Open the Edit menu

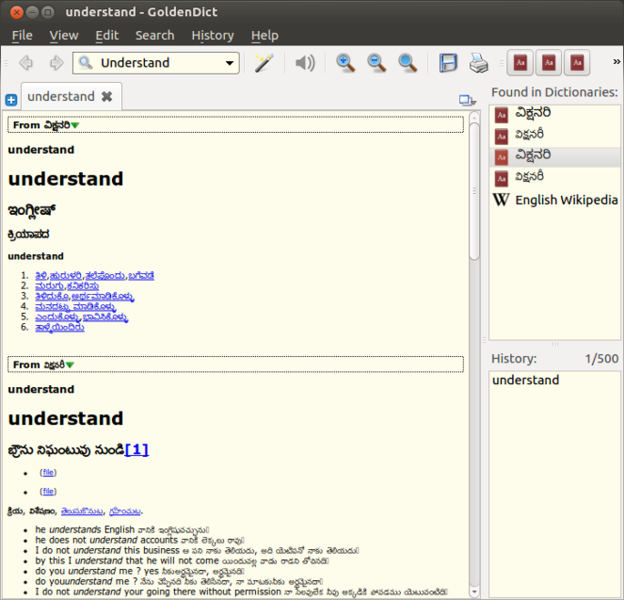click(x=107, y=35)
